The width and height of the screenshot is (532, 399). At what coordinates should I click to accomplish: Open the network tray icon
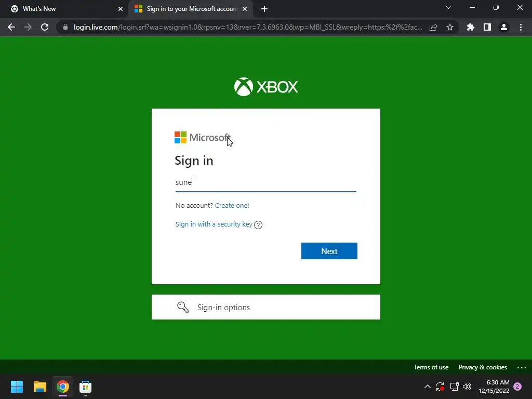point(454,387)
